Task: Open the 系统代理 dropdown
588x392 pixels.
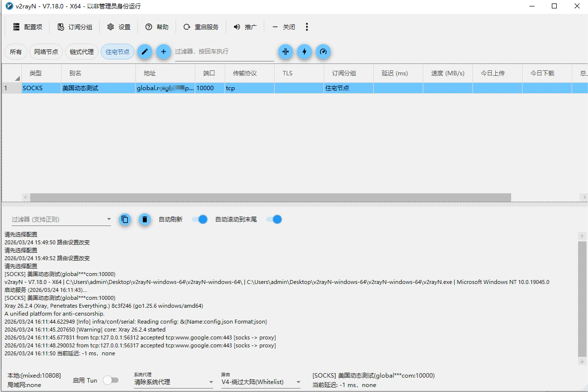Action: point(174,382)
